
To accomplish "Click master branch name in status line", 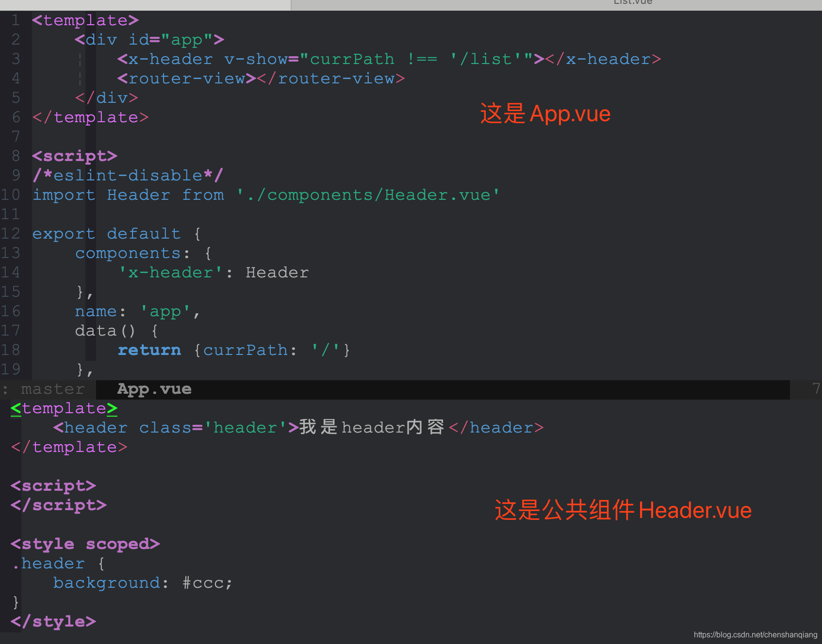I will (x=53, y=389).
